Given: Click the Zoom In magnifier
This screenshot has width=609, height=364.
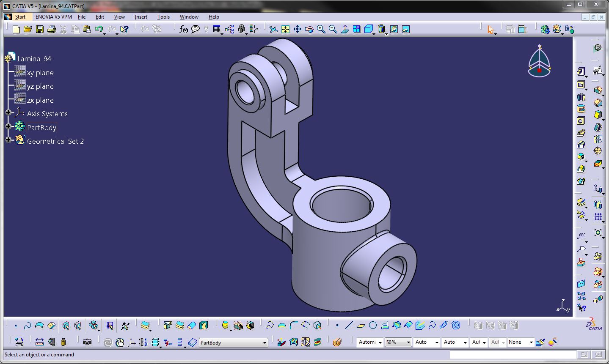Looking at the screenshot, I should coord(321,29).
